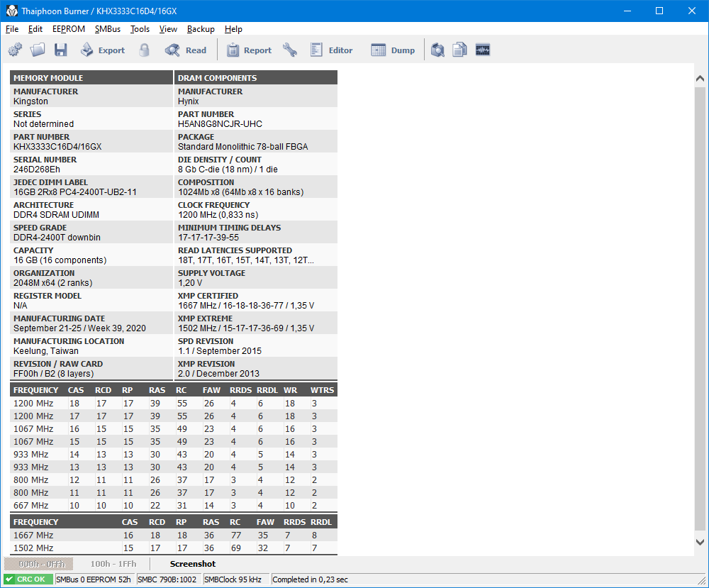Click 667 MHz row in timing table
This screenshot has height=588, width=709.
(x=174, y=505)
